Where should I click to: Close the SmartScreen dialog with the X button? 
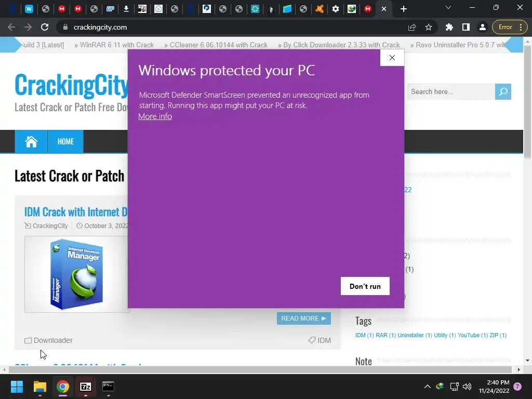pos(392,58)
